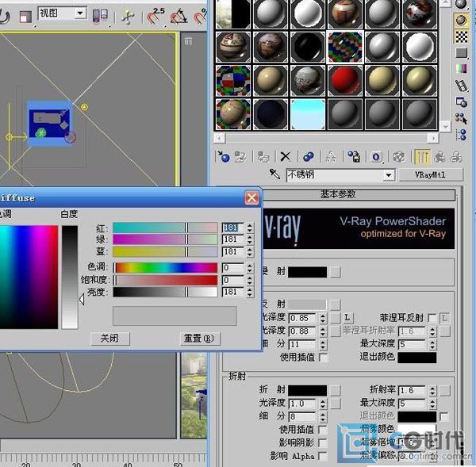
Task: Click the Make Material Copy icon
Action: point(309,157)
